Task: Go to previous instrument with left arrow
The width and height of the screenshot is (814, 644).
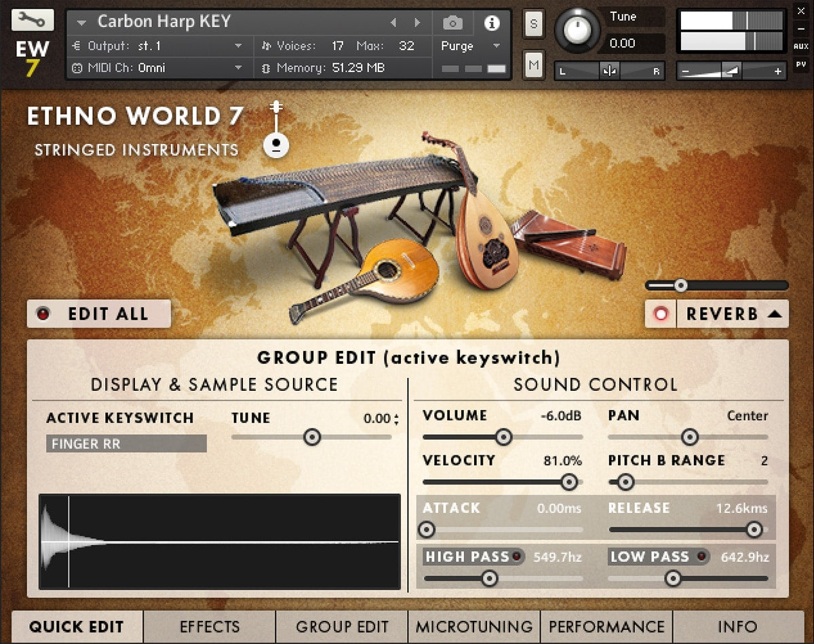Action: [393, 23]
